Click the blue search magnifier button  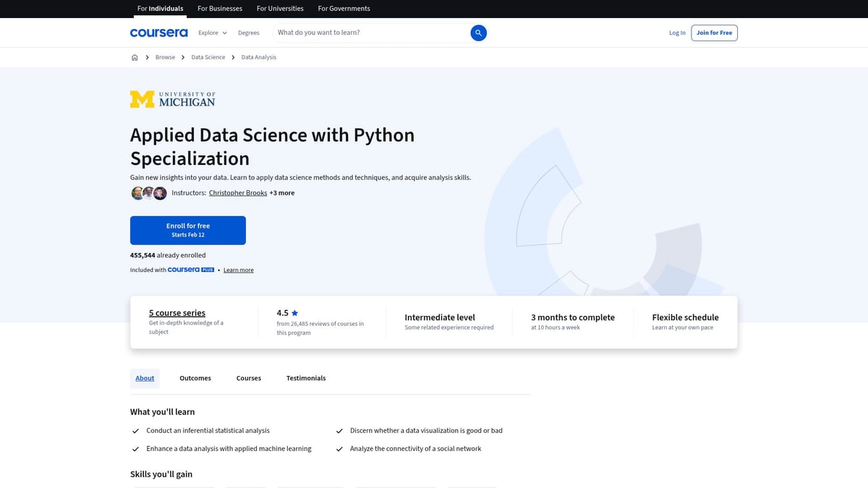pos(478,33)
